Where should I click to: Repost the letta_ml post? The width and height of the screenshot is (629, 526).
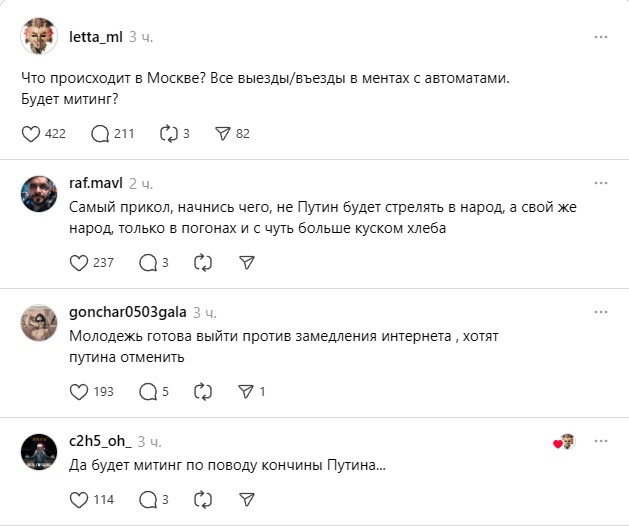[x=168, y=133]
